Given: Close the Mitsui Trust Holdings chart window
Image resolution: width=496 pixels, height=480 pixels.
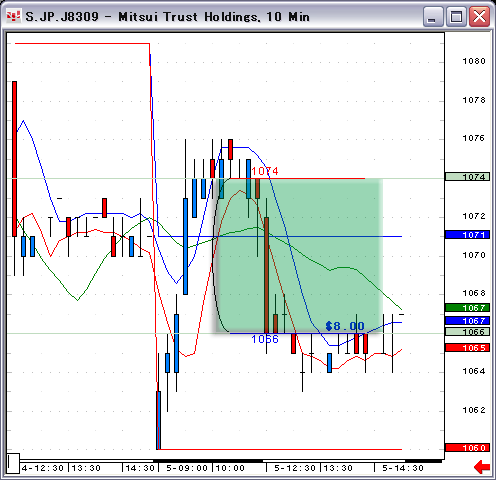Looking at the screenshot, I should click(479, 16).
